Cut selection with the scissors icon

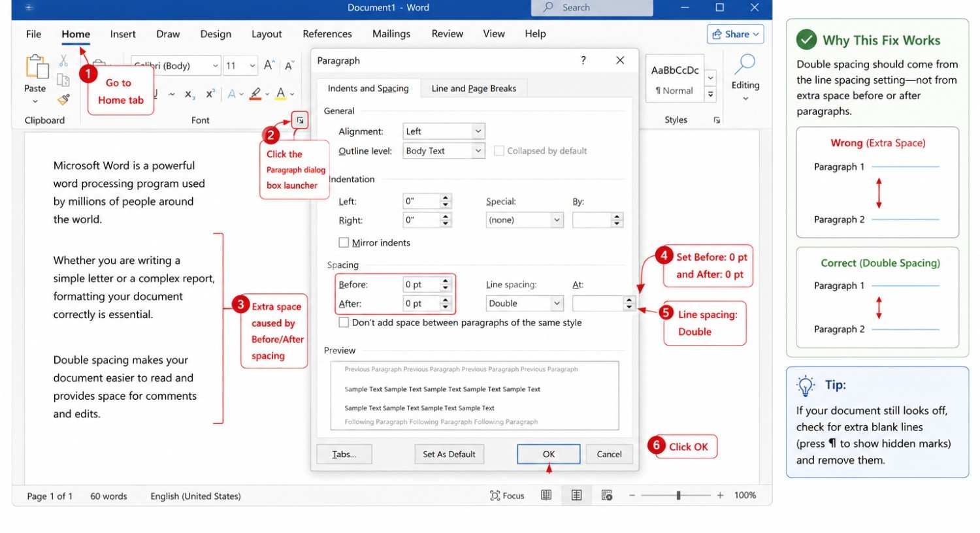coord(63,61)
